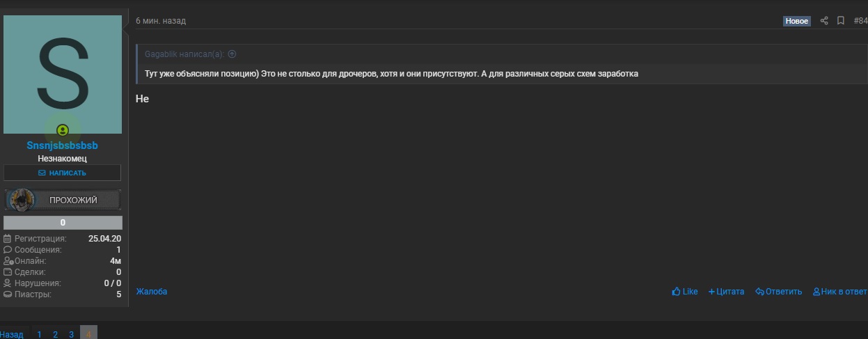Click the reputation bar showing 0
Image resolution: width=868 pixels, height=339 pixels.
tap(63, 223)
